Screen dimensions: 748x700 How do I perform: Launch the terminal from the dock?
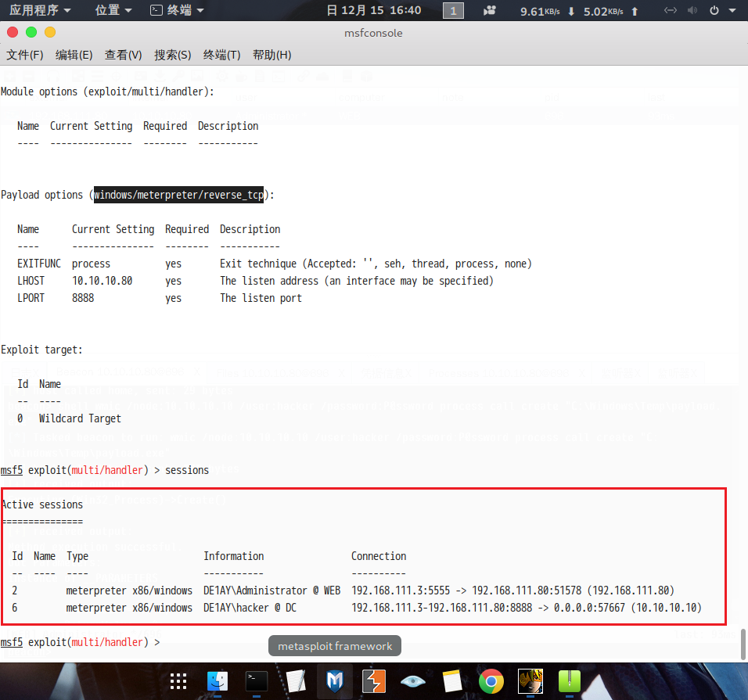click(257, 681)
